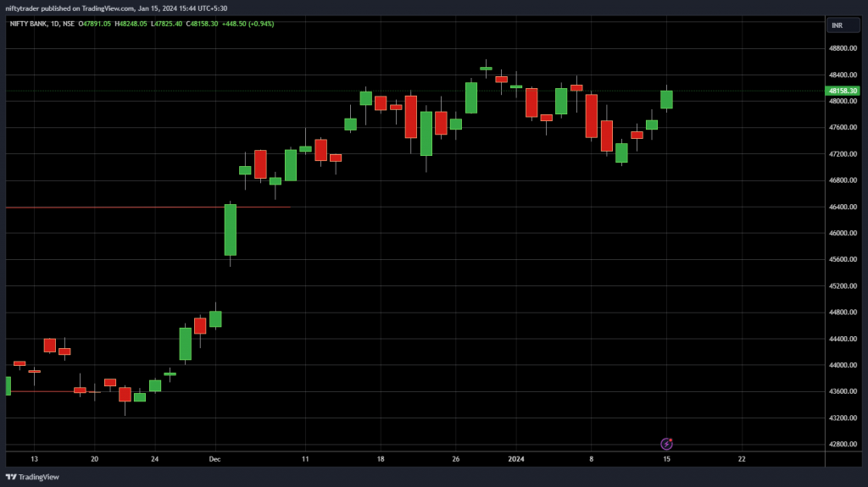
Task: Click the publication header text by niftytrader
Action: pyautogui.click(x=116, y=8)
